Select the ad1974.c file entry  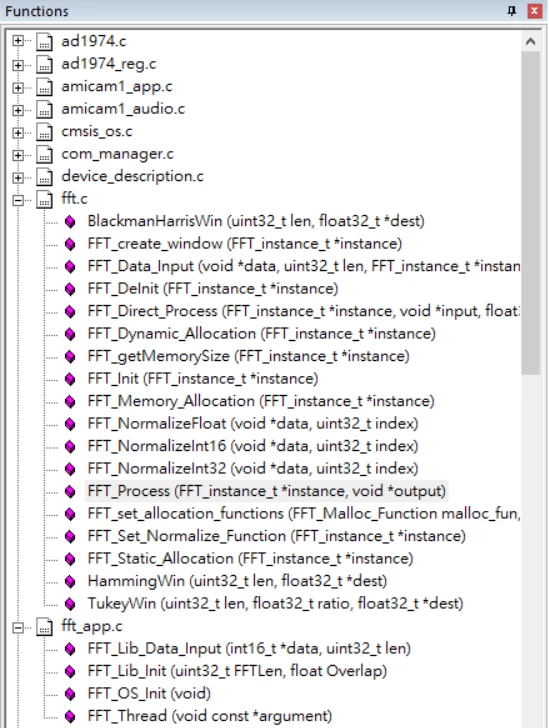(x=94, y=41)
